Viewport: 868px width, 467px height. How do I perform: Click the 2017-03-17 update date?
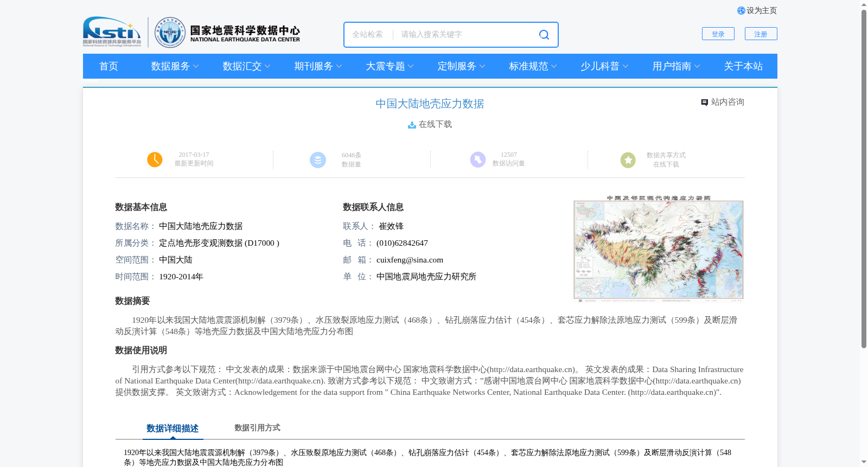194,155
